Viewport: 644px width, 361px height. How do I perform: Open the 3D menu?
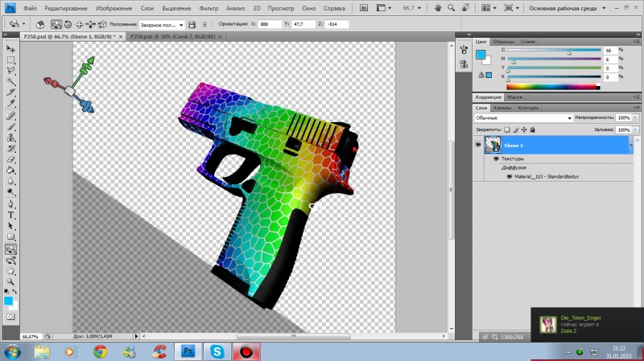click(257, 8)
